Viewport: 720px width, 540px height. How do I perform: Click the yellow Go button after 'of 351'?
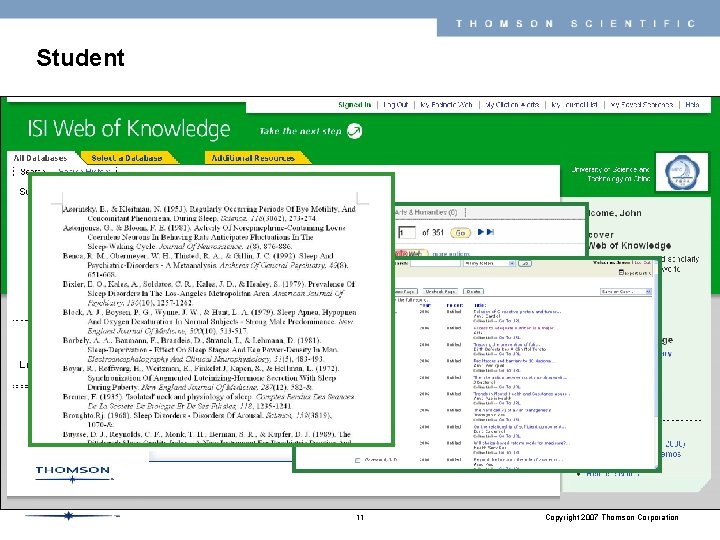[x=460, y=233]
